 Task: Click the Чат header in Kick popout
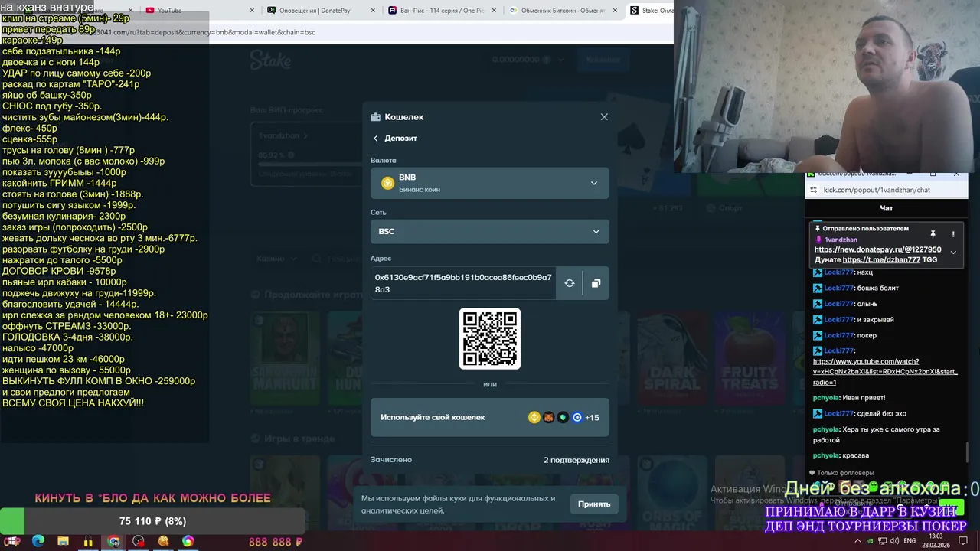pyautogui.click(x=886, y=208)
